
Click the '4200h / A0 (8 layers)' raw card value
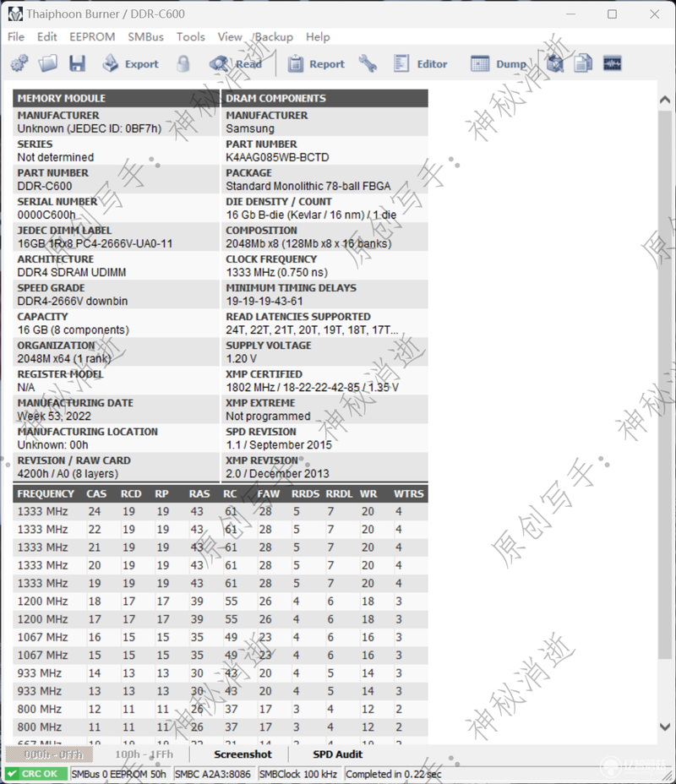(68, 473)
